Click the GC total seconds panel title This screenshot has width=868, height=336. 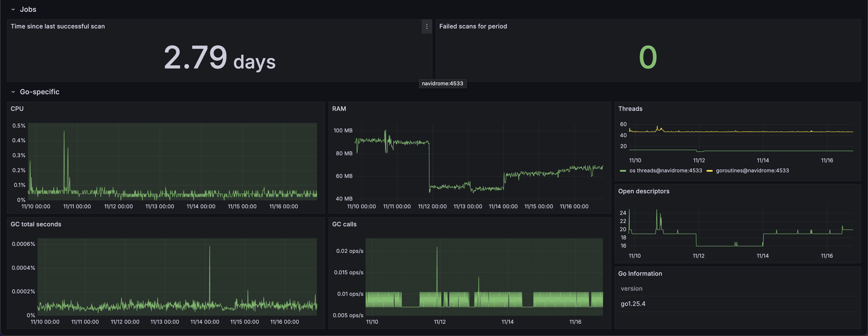pos(36,224)
